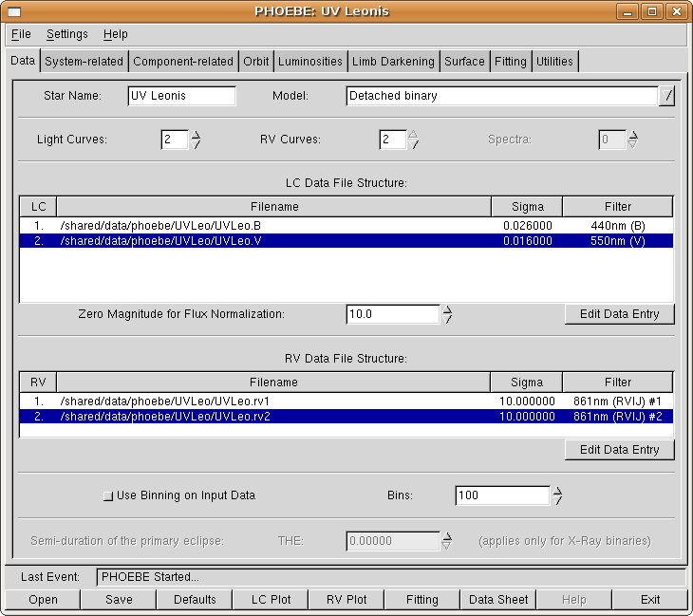
Task: Click the LC Sigma column header
Action: [x=527, y=206]
